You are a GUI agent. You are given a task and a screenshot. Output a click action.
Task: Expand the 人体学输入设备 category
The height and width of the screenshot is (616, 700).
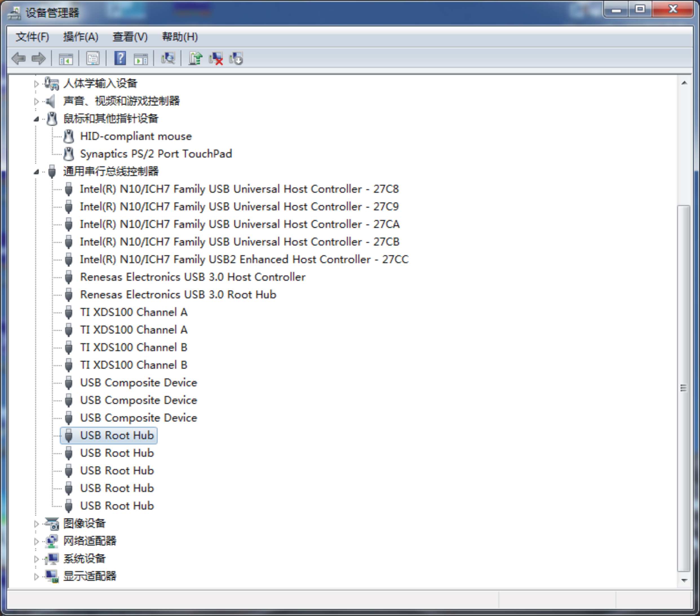(36, 83)
